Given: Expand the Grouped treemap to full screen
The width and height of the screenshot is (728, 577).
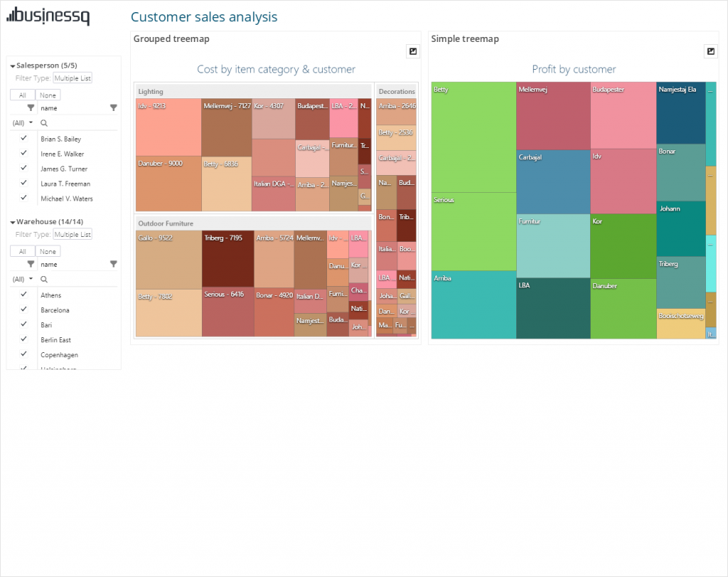Looking at the screenshot, I should [x=413, y=51].
